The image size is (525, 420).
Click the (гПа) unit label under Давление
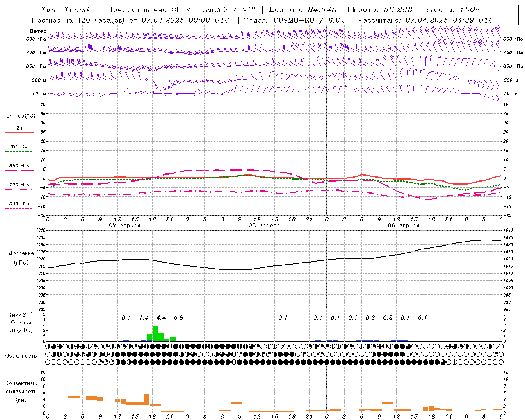[x=21, y=263]
